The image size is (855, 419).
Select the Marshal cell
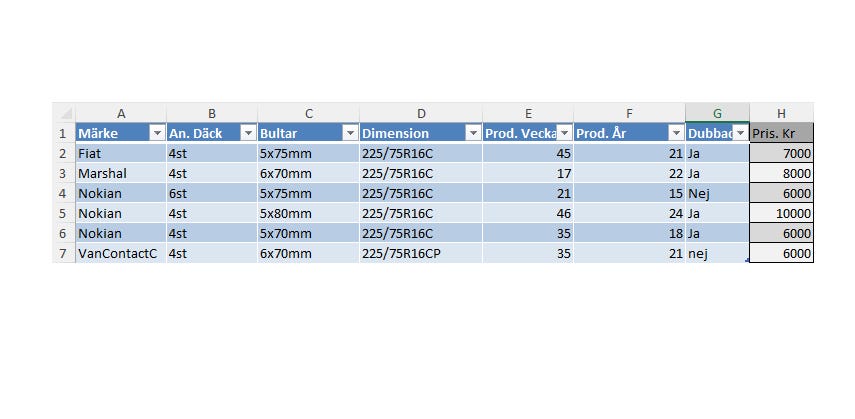(121, 173)
